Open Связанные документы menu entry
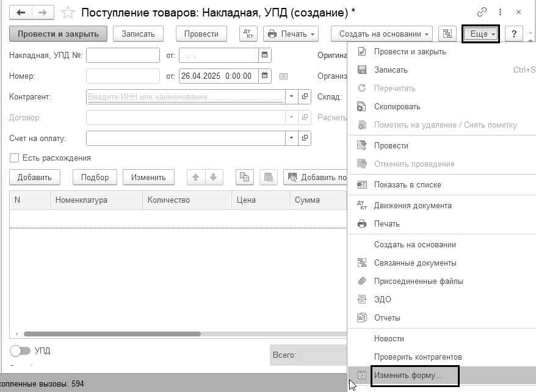536x392 pixels. point(441,263)
